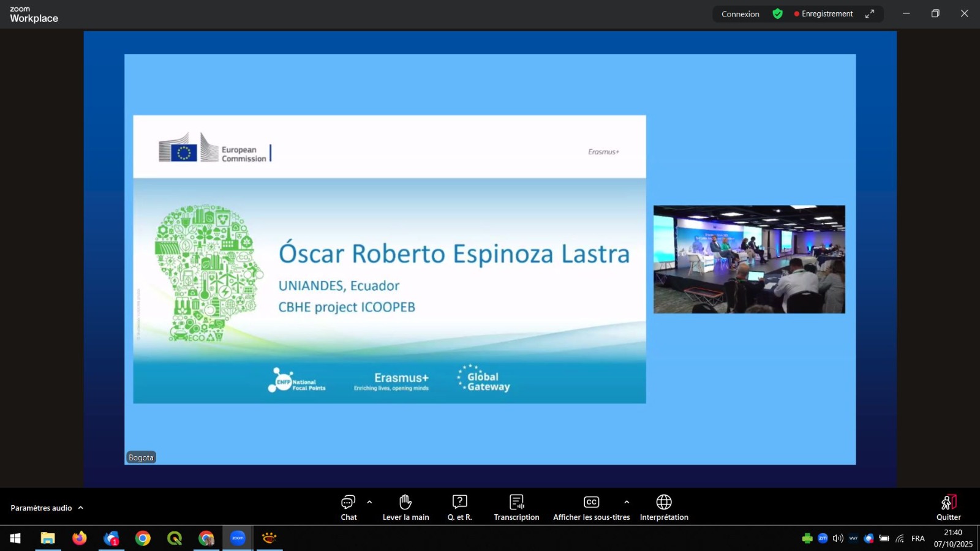980x551 pixels.
Task: Open the Q. et R. panel
Action: coord(459,508)
